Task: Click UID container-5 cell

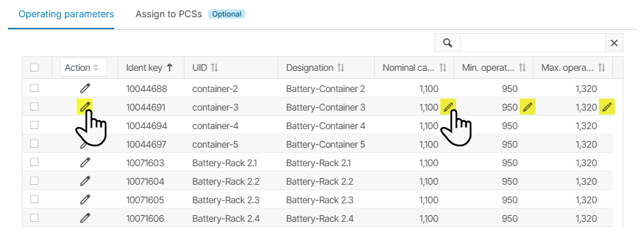Action: 215,144
